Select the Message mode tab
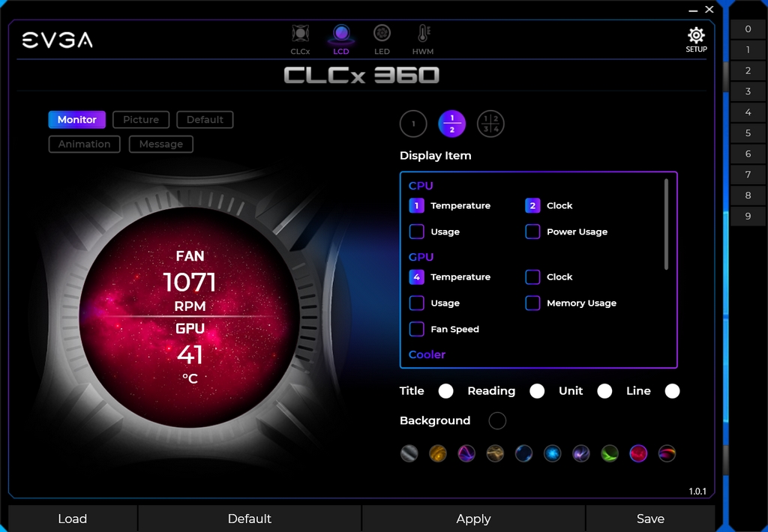This screenshot has width=768, height=532. pos(161,144)
